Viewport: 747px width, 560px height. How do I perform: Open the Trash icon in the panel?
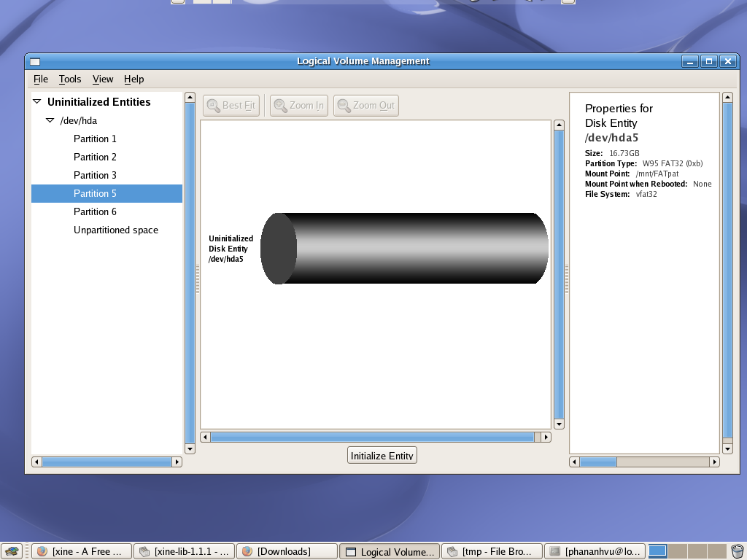737,551
